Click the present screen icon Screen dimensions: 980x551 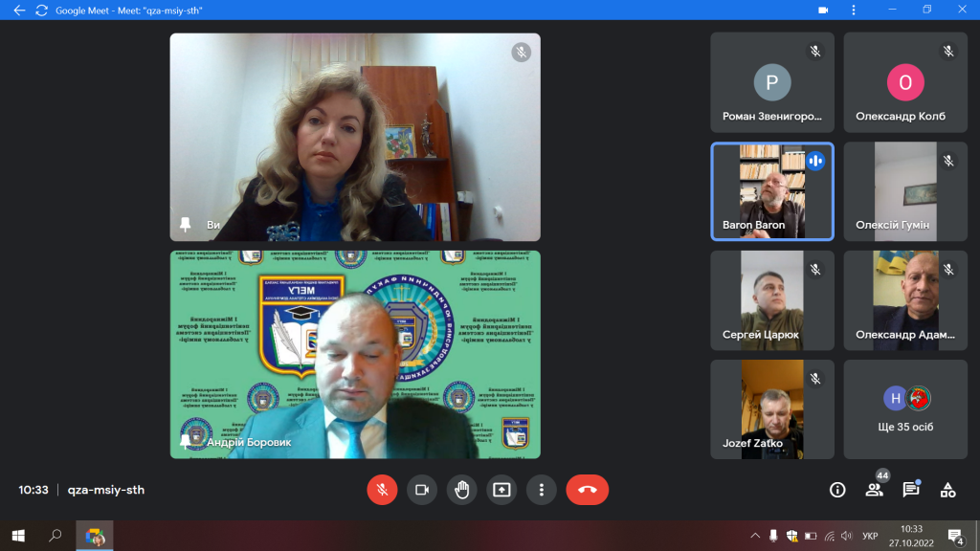(x=501, y=490)
